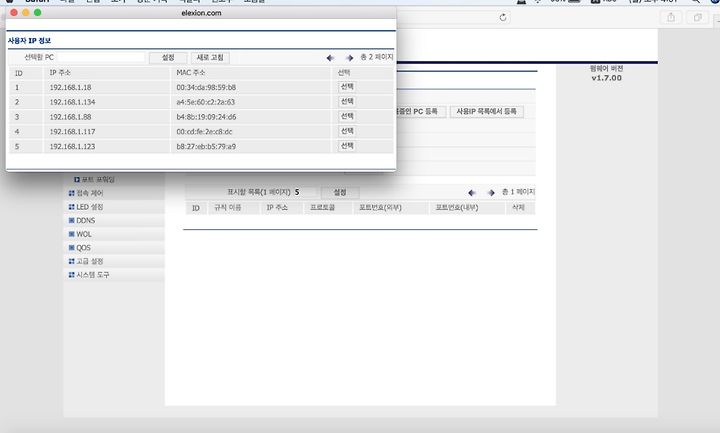Click MAC address b4:8b:19:09:24:d6

coord(206,117)
